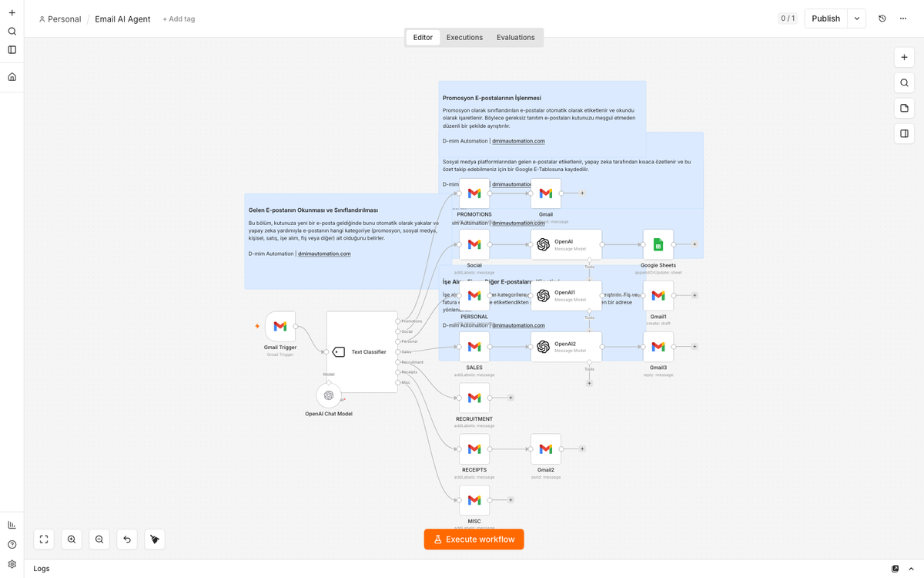Screen dimensions: 924x578
Task: Toggle the left sidebar panel icon
Action: point(12,50)
